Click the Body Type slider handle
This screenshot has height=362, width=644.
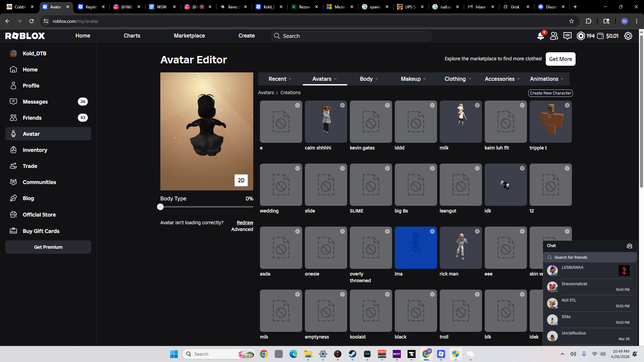coord(160,207)
